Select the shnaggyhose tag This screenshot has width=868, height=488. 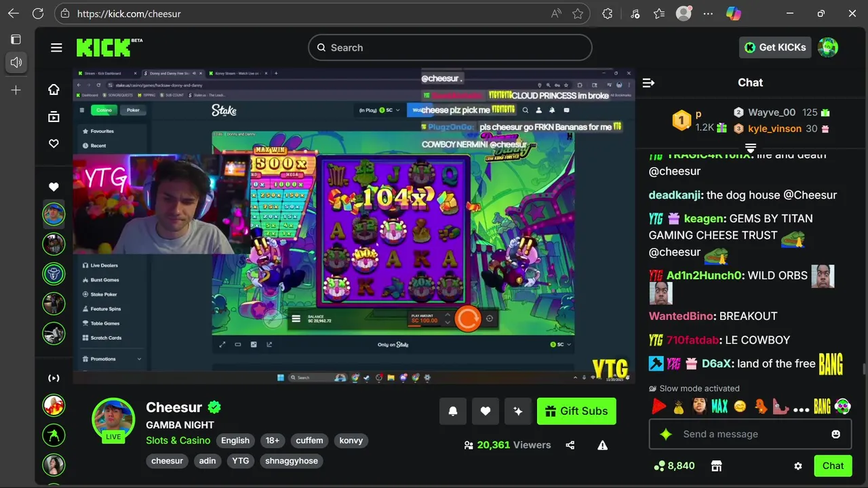pyautogui.click(x=292, y=461)
